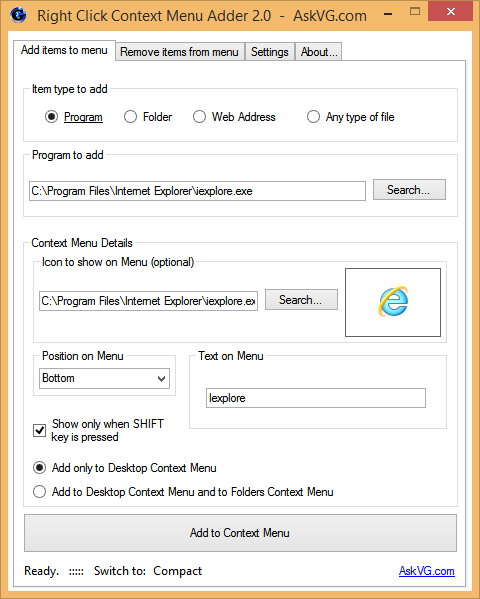
Task: Click the Add to Context Menu button
Action: [x=240, y=533]
